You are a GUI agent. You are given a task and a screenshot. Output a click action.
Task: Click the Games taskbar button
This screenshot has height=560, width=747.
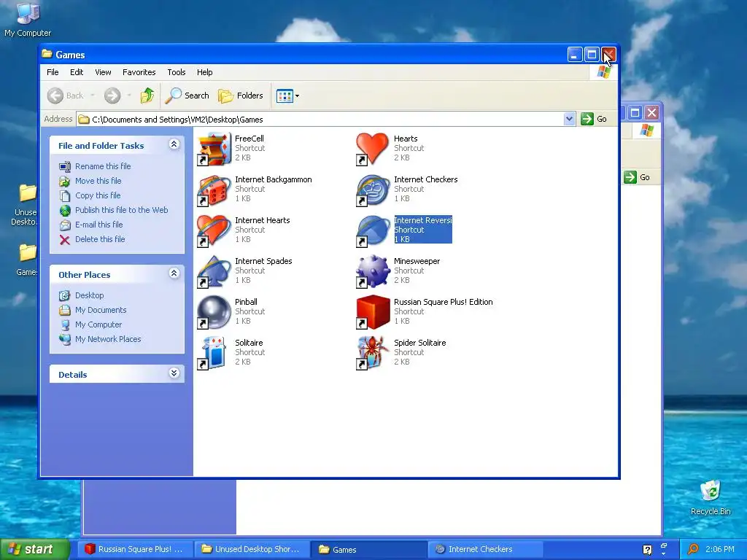[368, 550]
